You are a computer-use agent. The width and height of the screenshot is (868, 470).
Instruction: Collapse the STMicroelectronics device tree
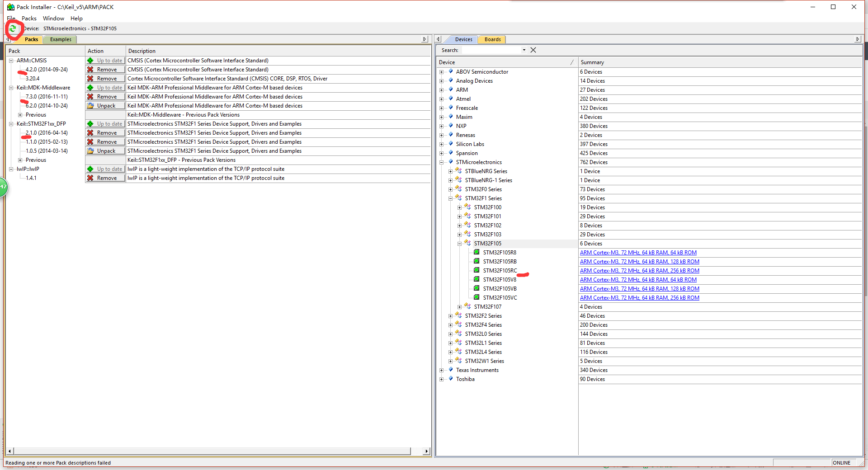click(x=442, y=162)
